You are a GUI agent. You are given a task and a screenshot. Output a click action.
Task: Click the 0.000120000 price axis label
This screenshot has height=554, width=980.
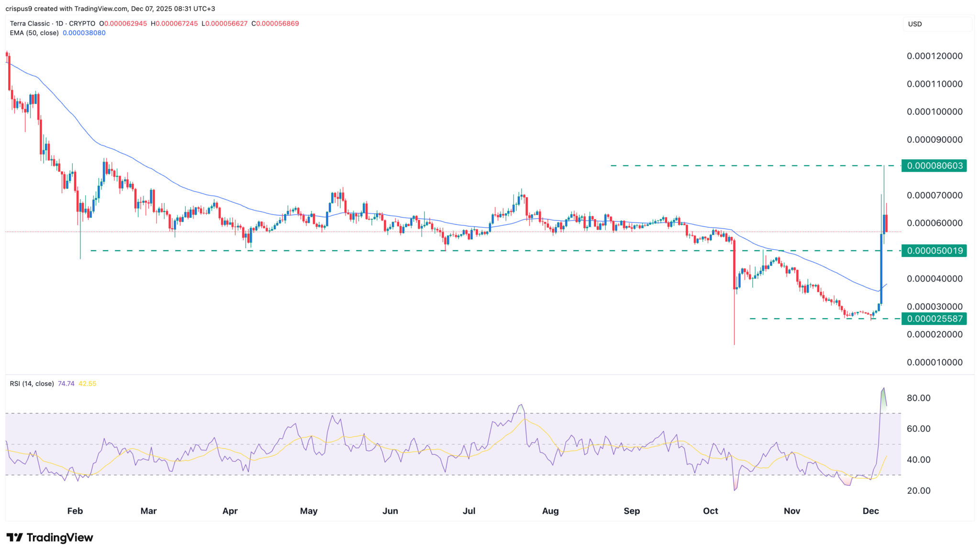[x=934, y=56]
